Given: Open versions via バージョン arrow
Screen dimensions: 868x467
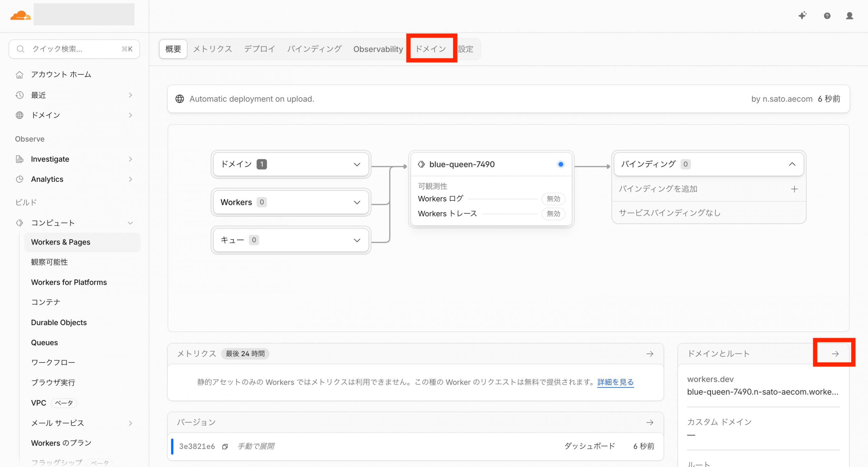Looking at the screenshot, I should (x=650, y=422).
